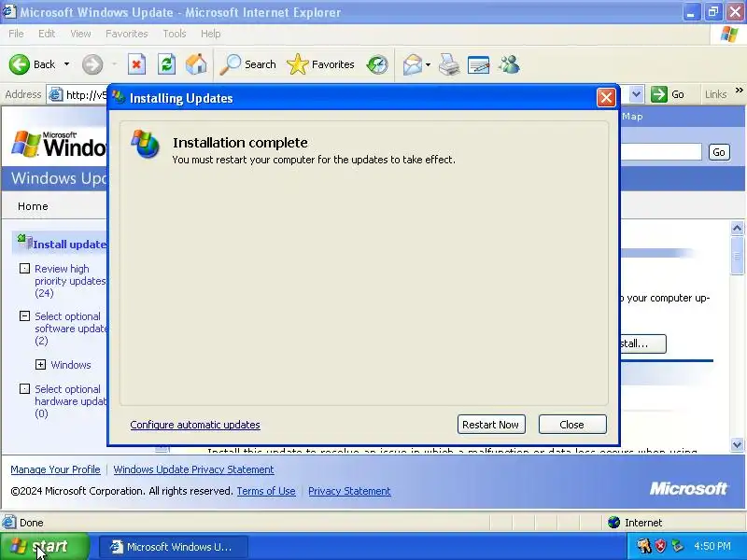Toggle Review high priority updates tree box

24,269
